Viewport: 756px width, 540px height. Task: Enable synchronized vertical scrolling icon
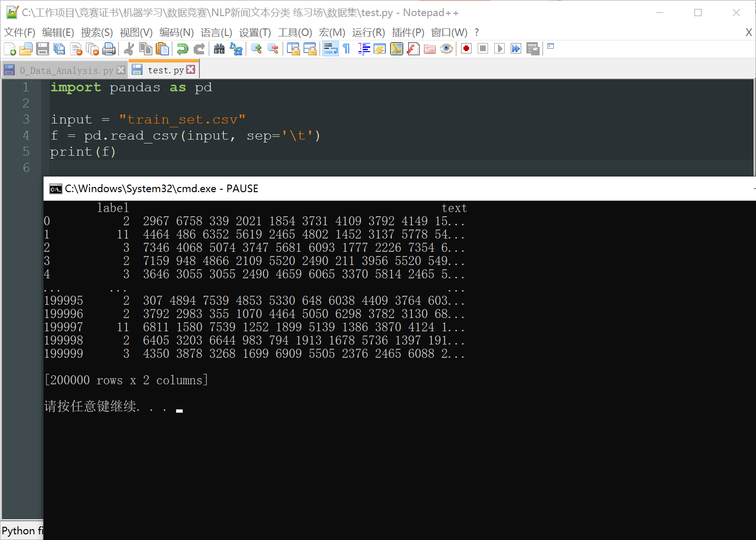pyautogui.click(x=293, y=49)
